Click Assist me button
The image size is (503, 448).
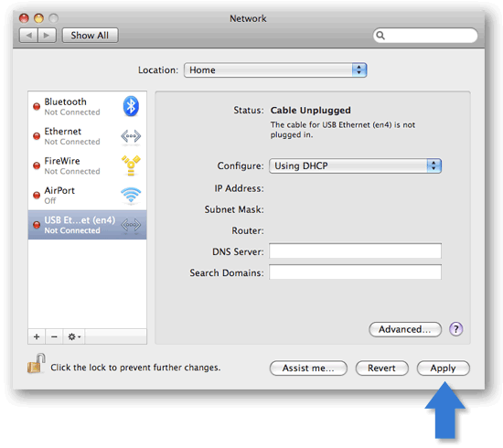308,368
